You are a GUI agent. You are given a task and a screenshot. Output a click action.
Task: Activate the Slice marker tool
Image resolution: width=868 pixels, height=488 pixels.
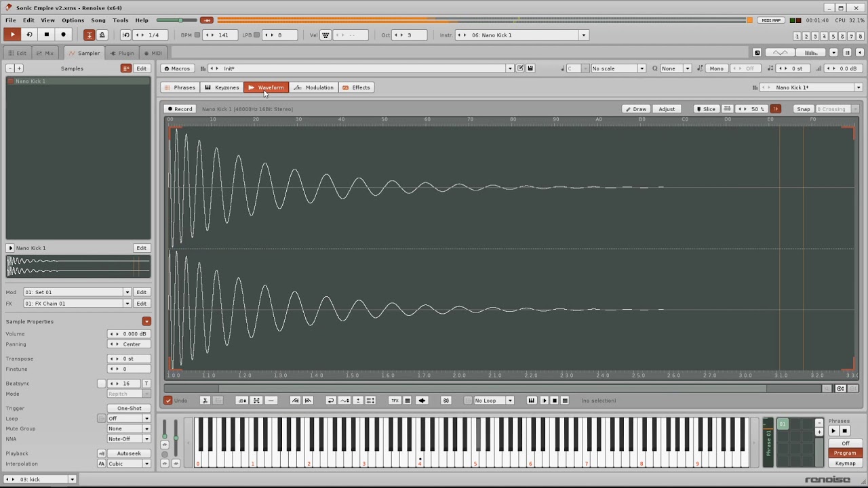coord(706,109)
